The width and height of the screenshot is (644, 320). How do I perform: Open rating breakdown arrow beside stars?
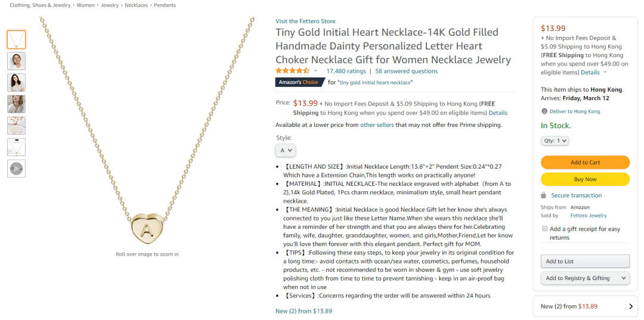(x=315, y=71)
